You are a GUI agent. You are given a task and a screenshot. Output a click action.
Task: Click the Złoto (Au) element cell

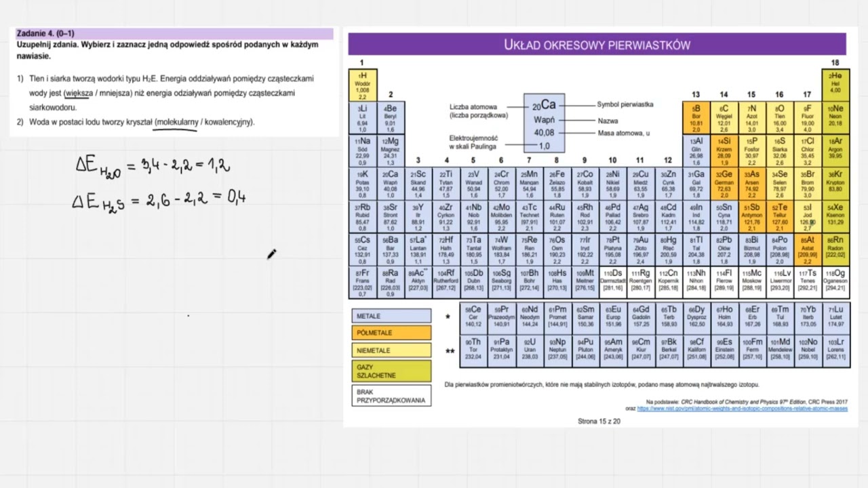[641, 249]
